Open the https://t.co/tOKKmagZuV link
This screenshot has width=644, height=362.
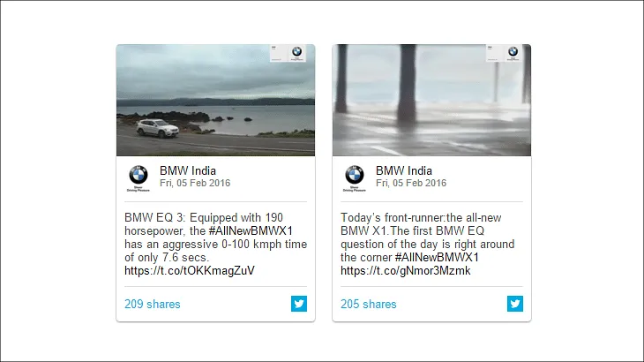pyautogui.click(x=190, y=270)
